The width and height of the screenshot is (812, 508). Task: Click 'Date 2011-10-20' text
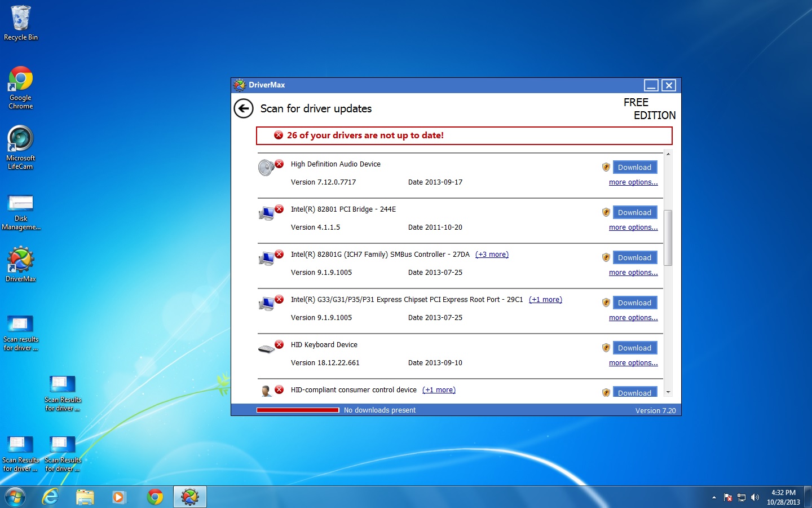coord(435,227)
